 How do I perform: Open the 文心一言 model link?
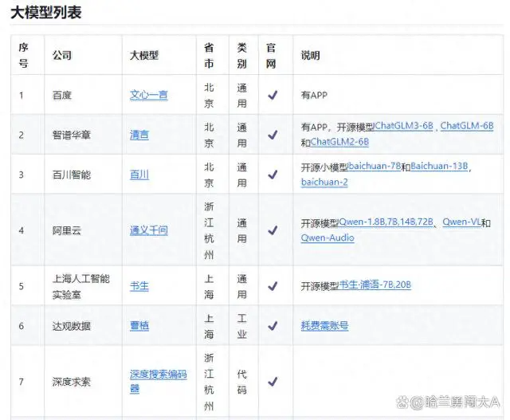pos(149,95)
